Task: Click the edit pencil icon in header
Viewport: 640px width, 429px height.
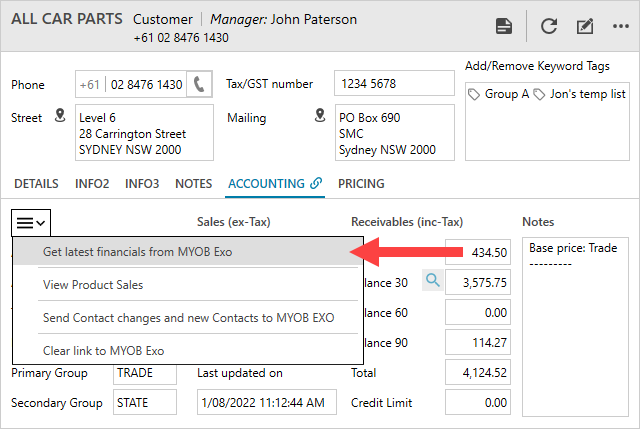Action: (585, 27)
